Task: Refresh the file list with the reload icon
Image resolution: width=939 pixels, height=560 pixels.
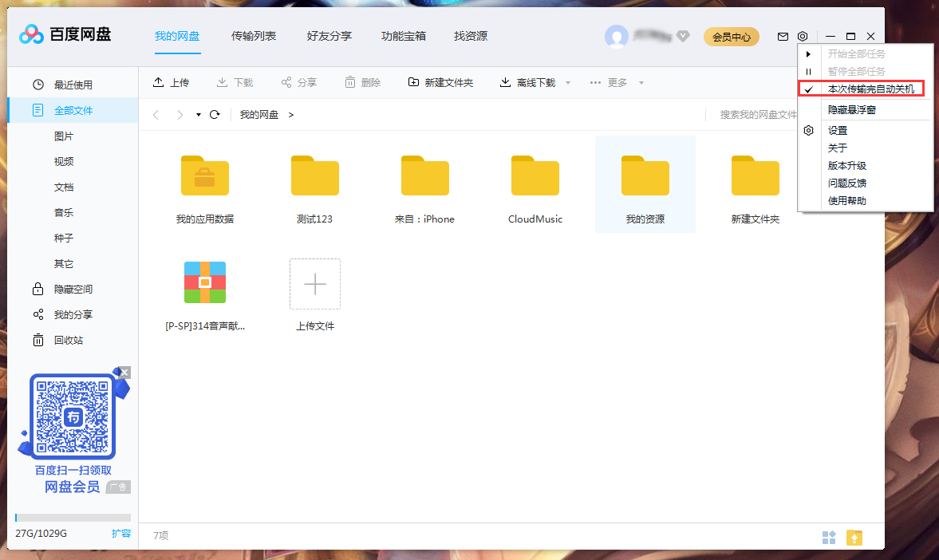Action: 214,114
